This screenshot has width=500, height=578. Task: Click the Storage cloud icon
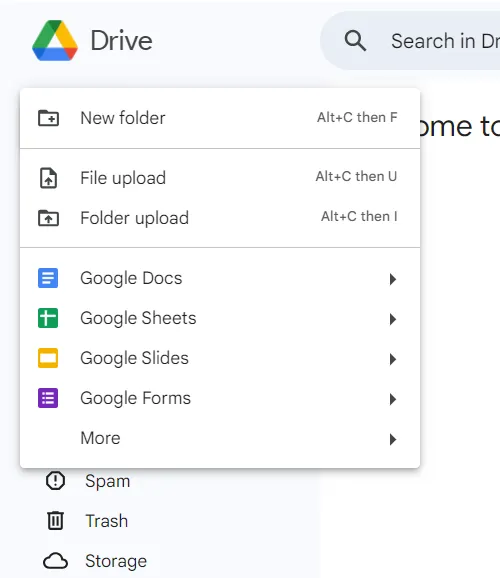(x=55, y=561)
